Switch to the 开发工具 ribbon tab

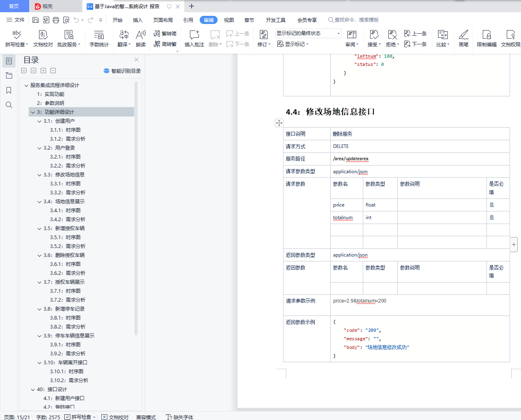(x=276, y=20)
